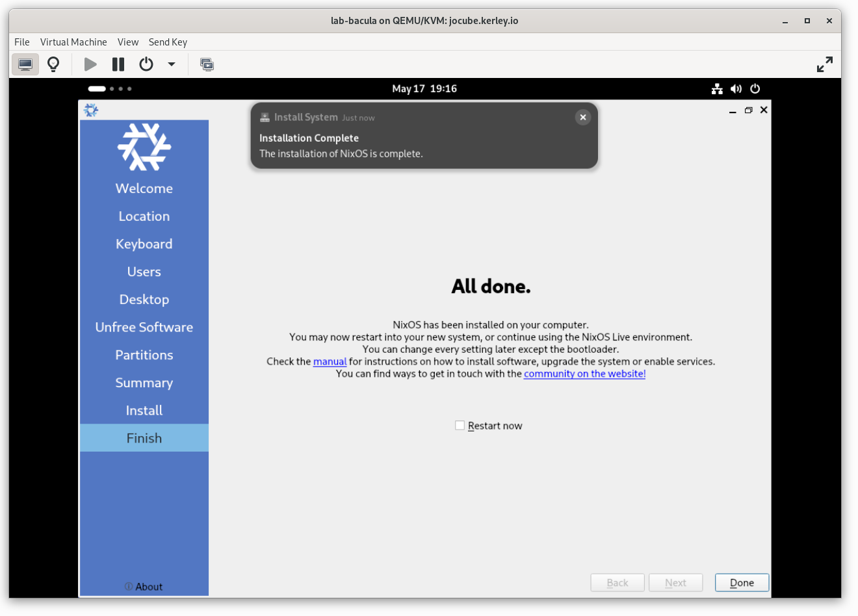
Task: Close the lab-bacula QEMU/KVM window
Action: 829,21
